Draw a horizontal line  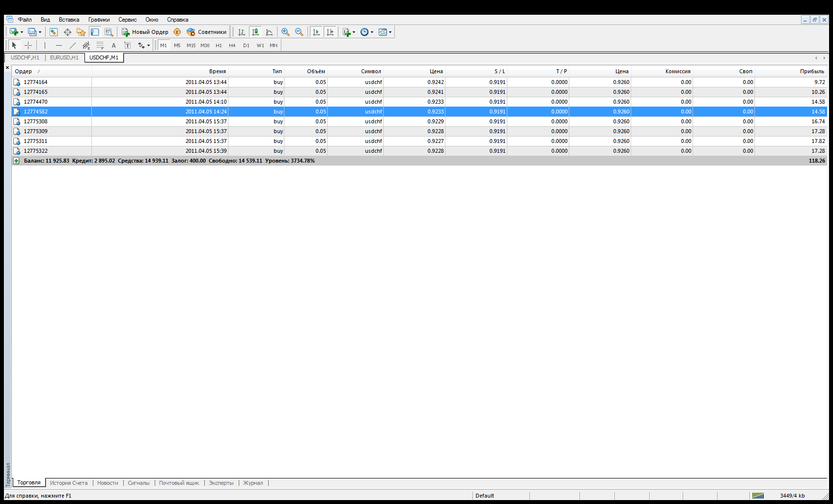(x=58, y=45)
